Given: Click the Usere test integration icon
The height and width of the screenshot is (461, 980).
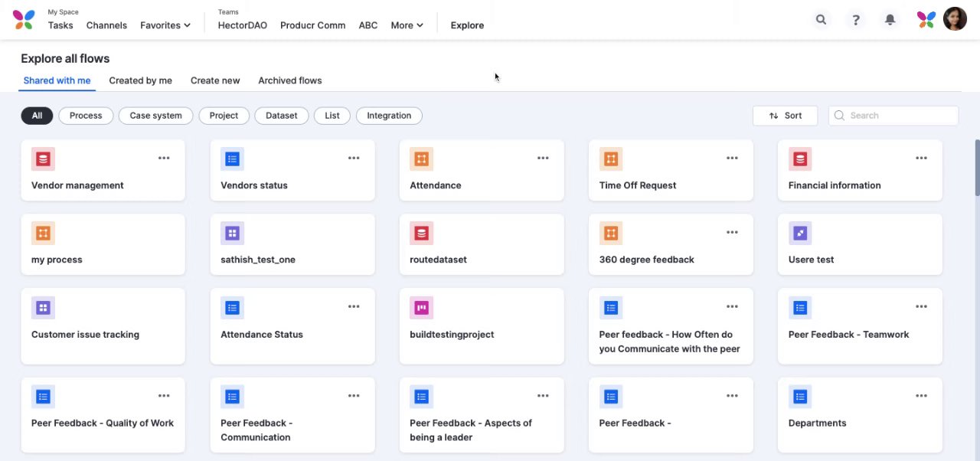Looking at the screenshot, I should 800,233.
